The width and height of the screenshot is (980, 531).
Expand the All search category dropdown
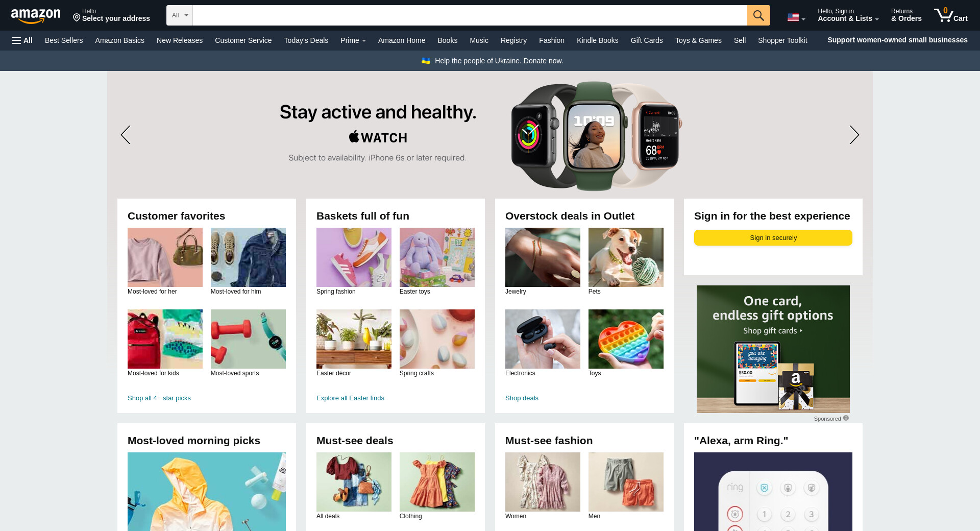click(x=180, y=15)
